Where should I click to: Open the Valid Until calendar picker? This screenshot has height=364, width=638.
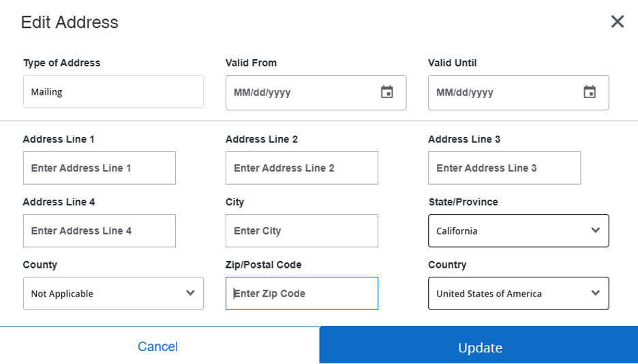pyautogui.click(x=590, y=92)
